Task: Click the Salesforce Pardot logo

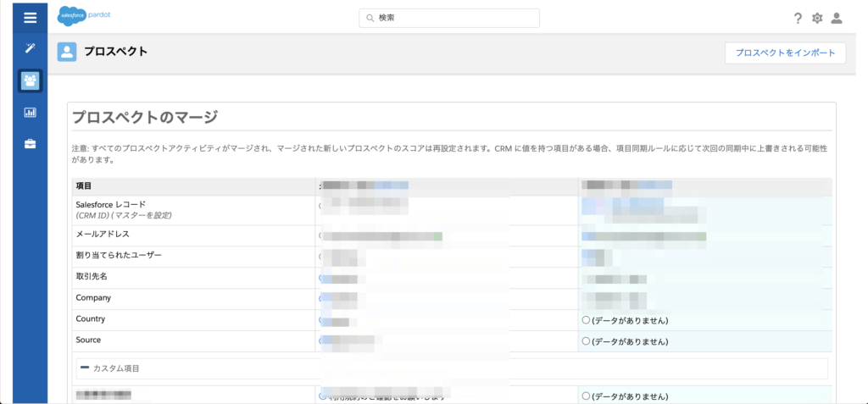Action: coord(84,15)
